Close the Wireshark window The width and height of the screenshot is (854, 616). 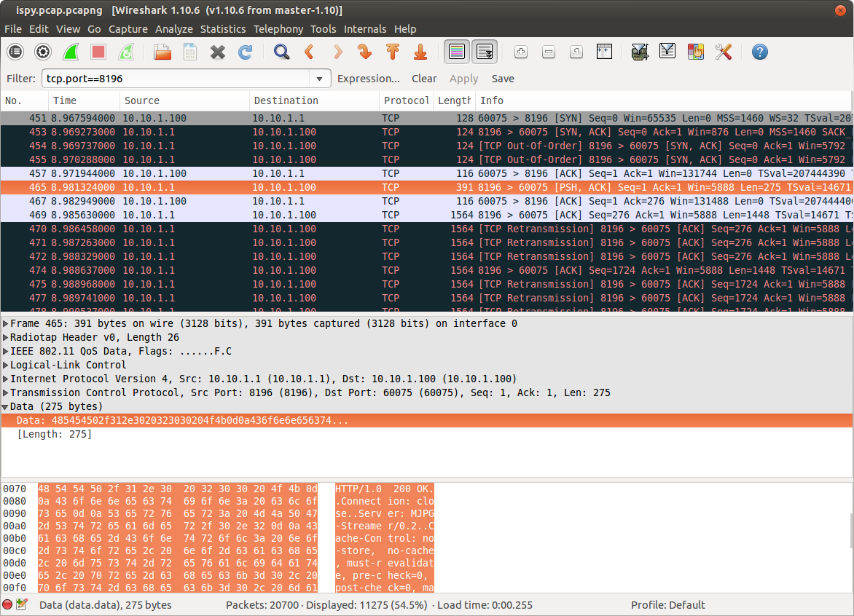click(x=840, y=10)
